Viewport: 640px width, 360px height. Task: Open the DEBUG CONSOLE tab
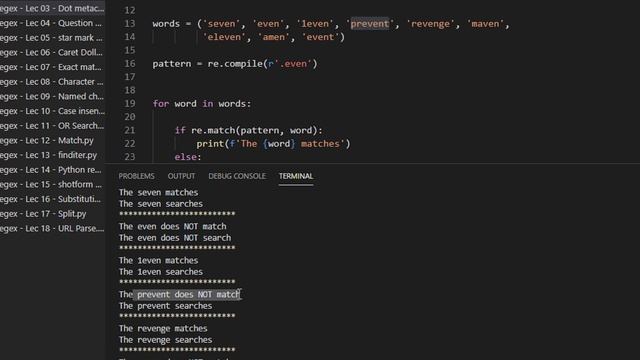click(x=237, y=176)
